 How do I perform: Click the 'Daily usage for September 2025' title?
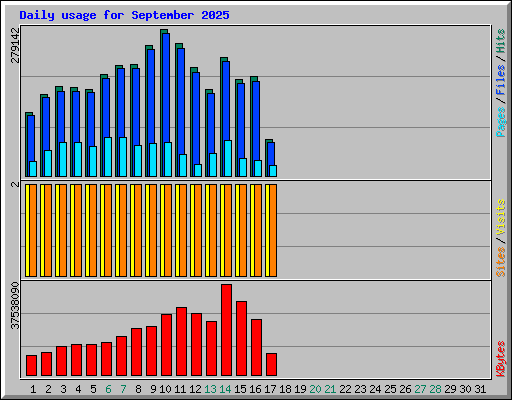coord(124,15)
